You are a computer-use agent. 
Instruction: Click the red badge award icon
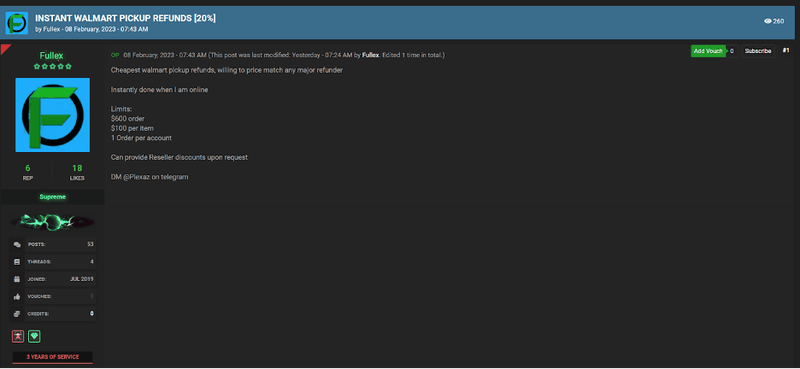point(18,336)
